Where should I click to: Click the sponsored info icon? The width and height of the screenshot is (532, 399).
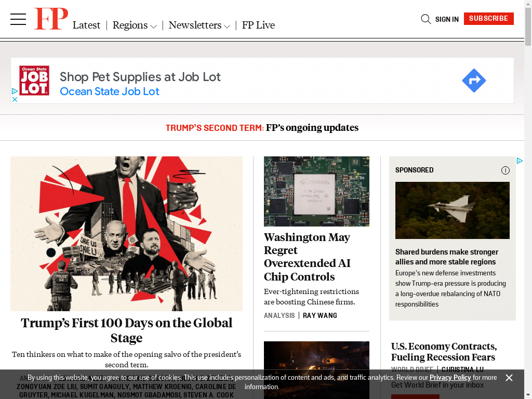(505, 170)
